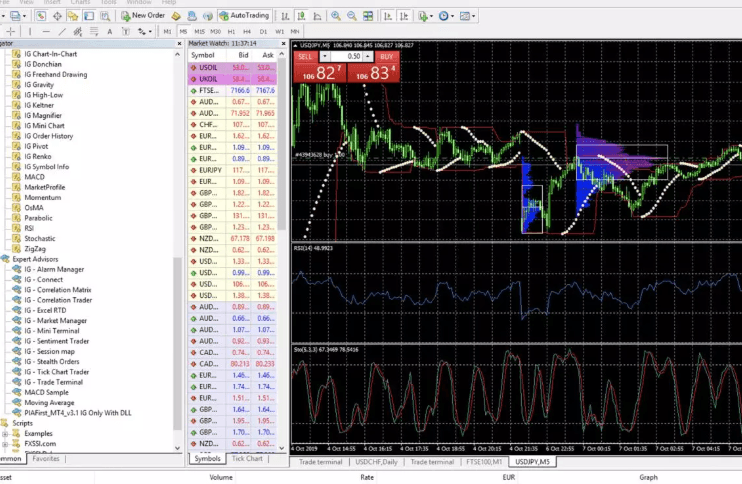Toggle AutoTrading on or off
The width and height of the screenshot is (742, 484).
click(x=244, y=16)
